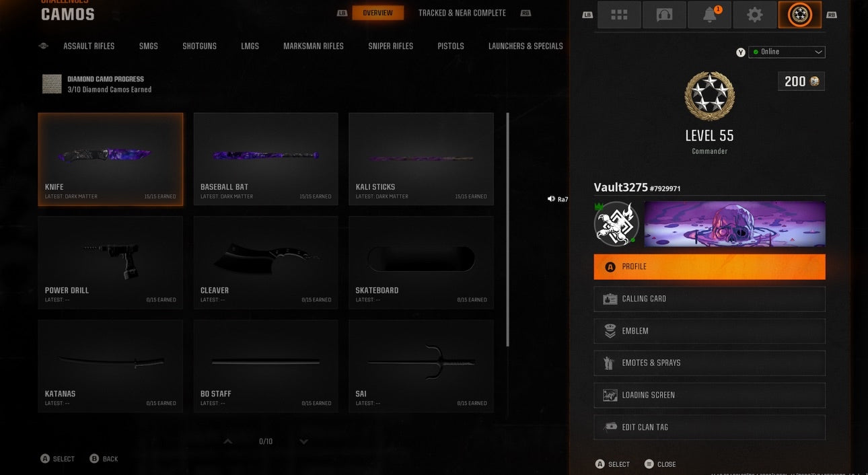868x475 pixels.
Task: Open the Online status dropdown
Action: click(787, 52)
